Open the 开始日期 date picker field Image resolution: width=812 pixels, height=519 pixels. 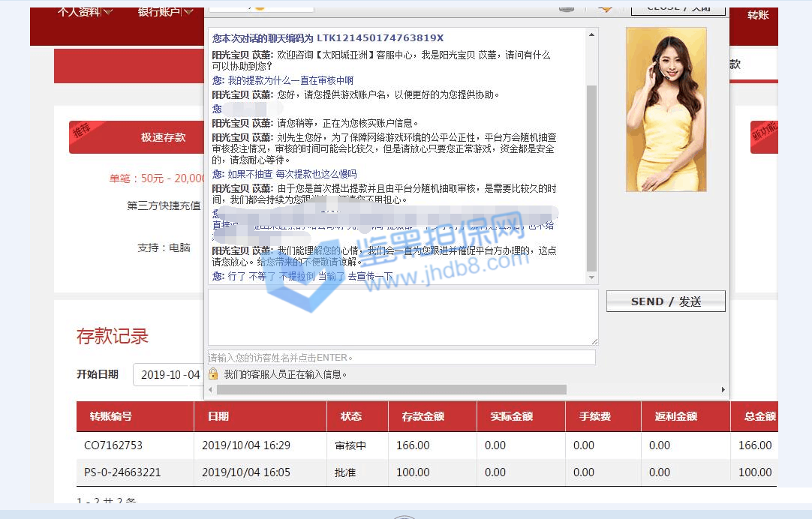170,375
